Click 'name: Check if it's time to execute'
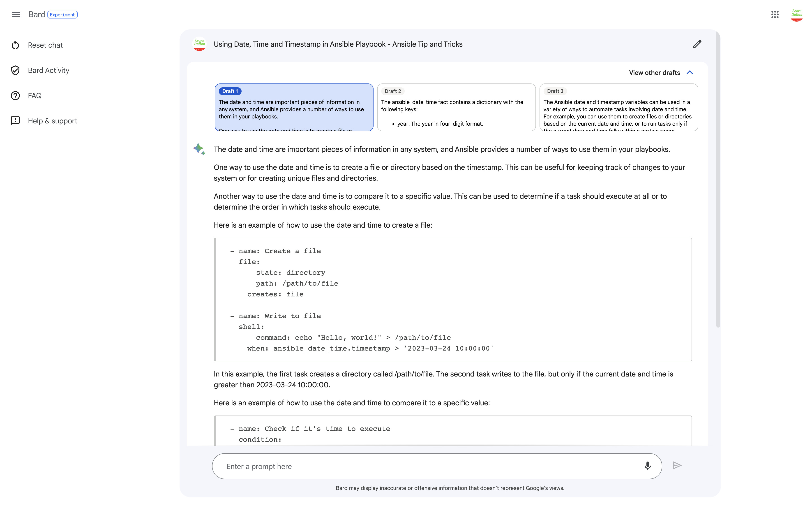This screenshot has height=508, width=812. pos(310,429)
